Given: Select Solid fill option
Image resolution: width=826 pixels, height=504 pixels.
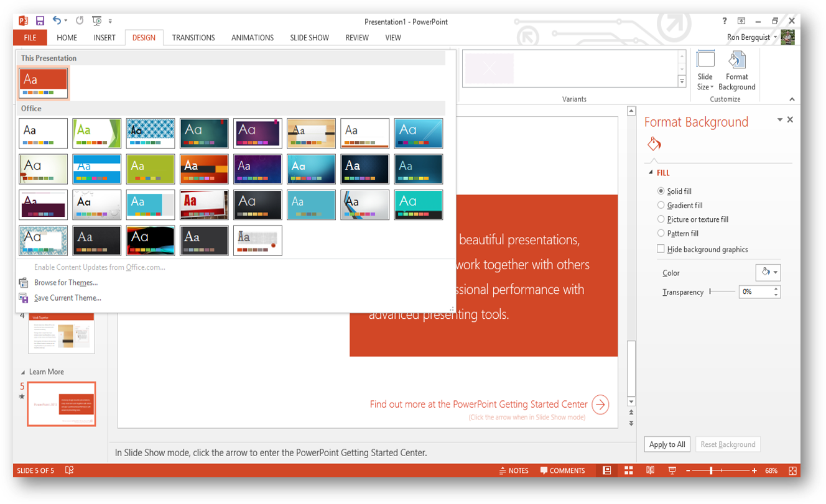Looking at the screenshot, I should 674,191.
